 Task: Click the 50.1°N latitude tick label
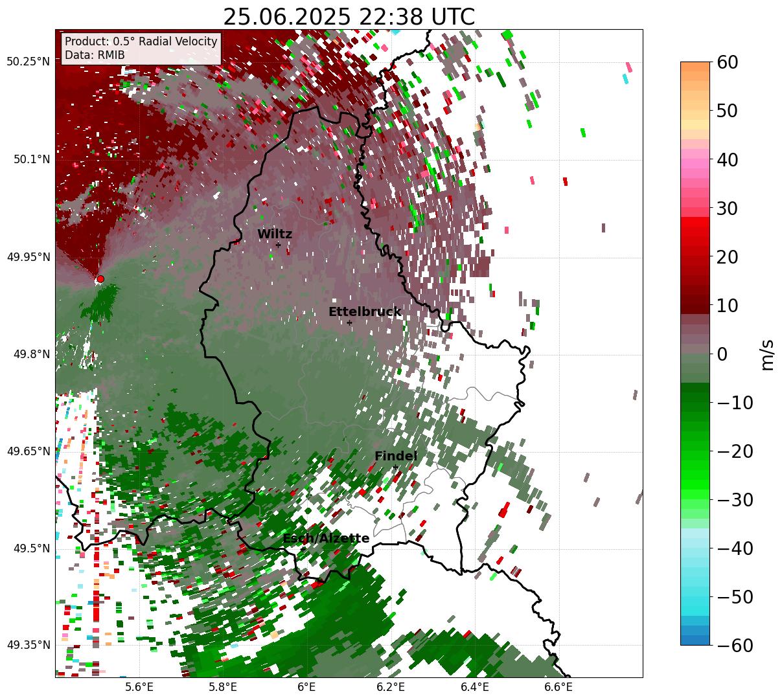[31, 159]
